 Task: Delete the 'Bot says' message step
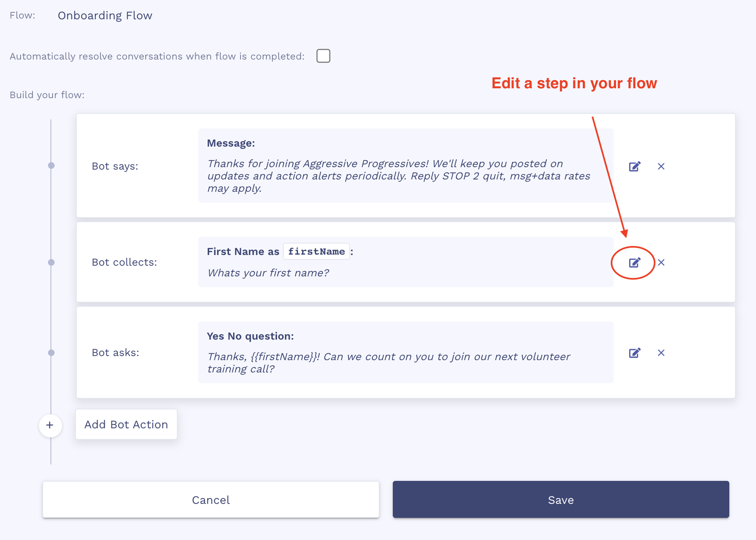point(661,166)
